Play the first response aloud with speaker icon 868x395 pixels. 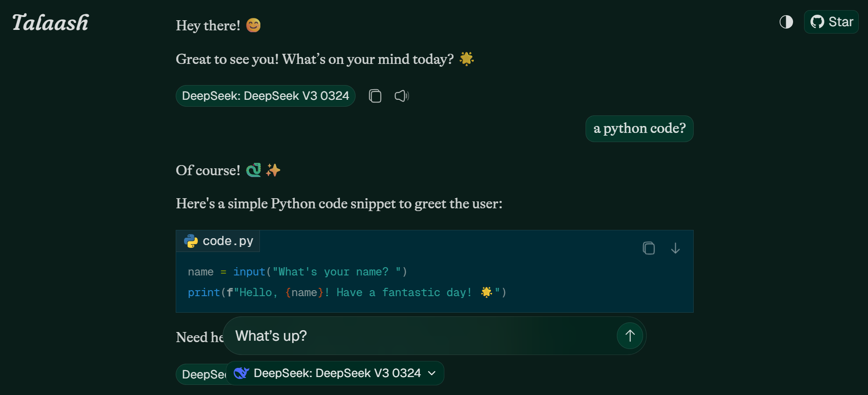click(402, 96)
